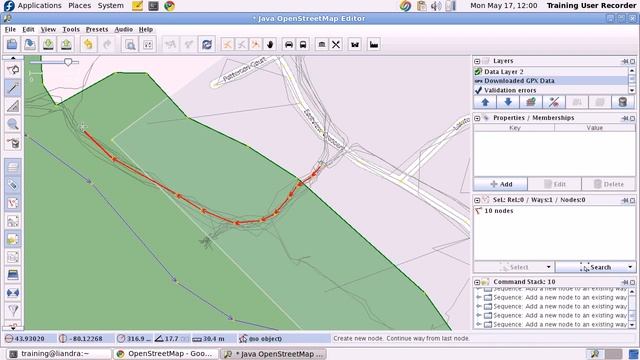Viewport: 640px width, 360px height.
Task: Click the factory-shaped preset toolbar icon
Action: coord(374,44)
